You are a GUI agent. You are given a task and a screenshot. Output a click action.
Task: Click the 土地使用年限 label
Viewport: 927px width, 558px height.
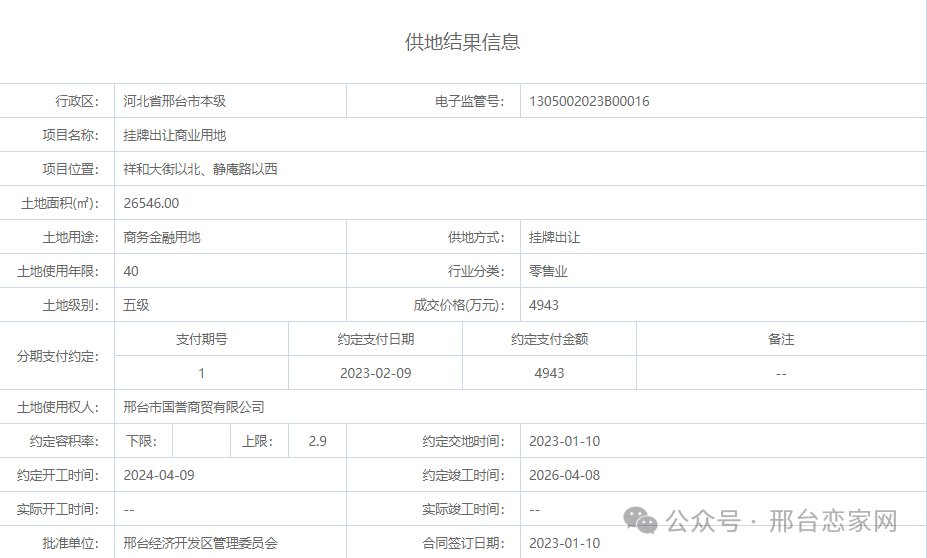pos(58,271)
